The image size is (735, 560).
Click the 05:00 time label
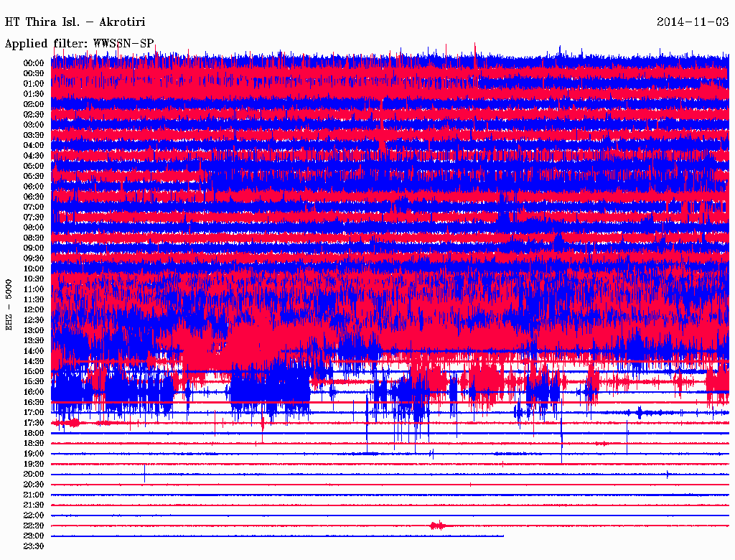pyautogui.click(x=34, y=166)
